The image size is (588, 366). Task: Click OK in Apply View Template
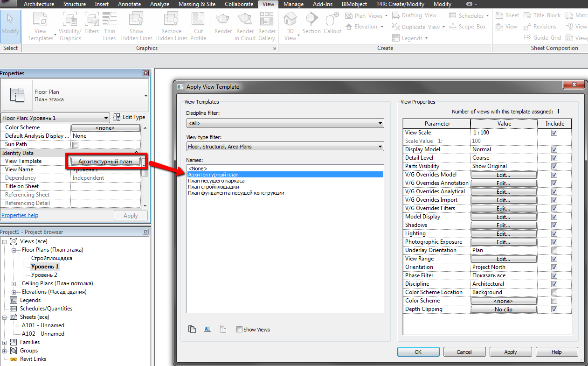click(x=418, y=352)
